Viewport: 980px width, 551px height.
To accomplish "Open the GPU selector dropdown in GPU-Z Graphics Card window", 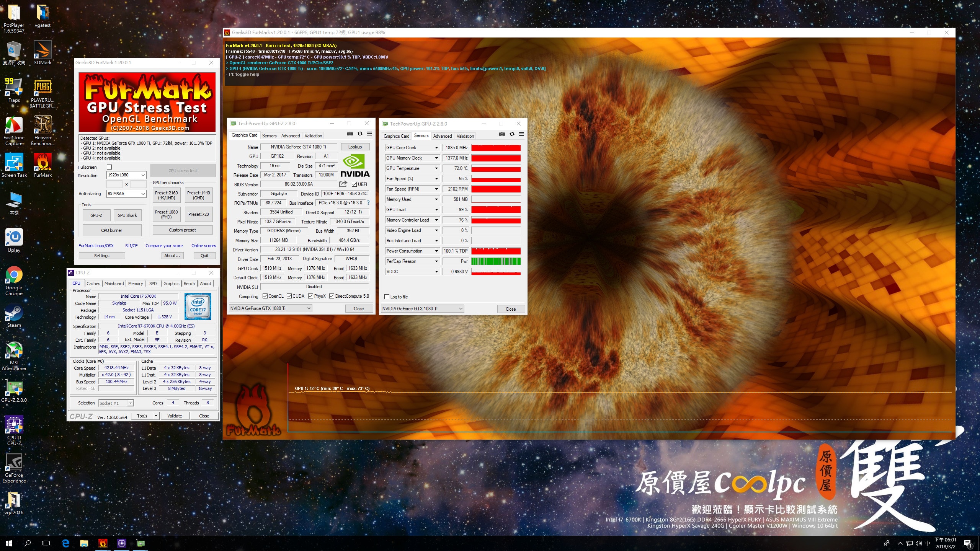I will (x=270, y=308).
